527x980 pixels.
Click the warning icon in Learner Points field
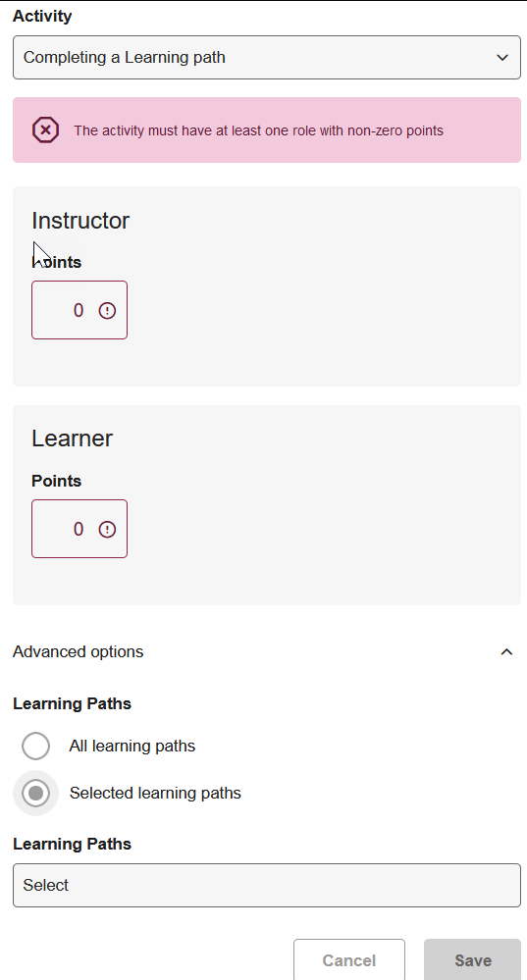tap(108, 530)
